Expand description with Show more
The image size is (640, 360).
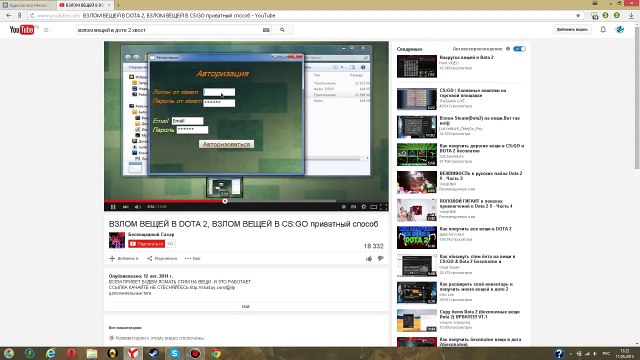(x=246, y=307)
